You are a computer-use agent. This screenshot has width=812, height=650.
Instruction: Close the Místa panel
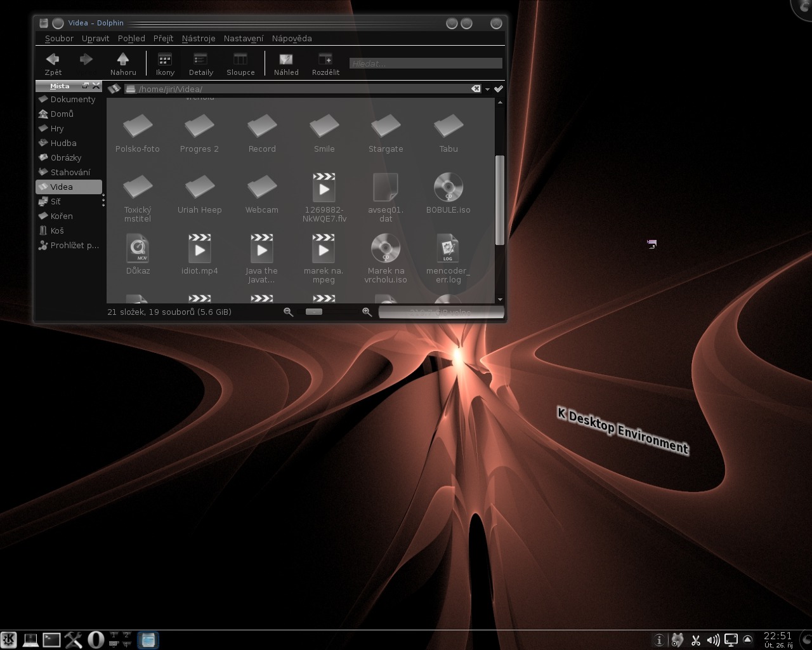(x=96, y=86)
